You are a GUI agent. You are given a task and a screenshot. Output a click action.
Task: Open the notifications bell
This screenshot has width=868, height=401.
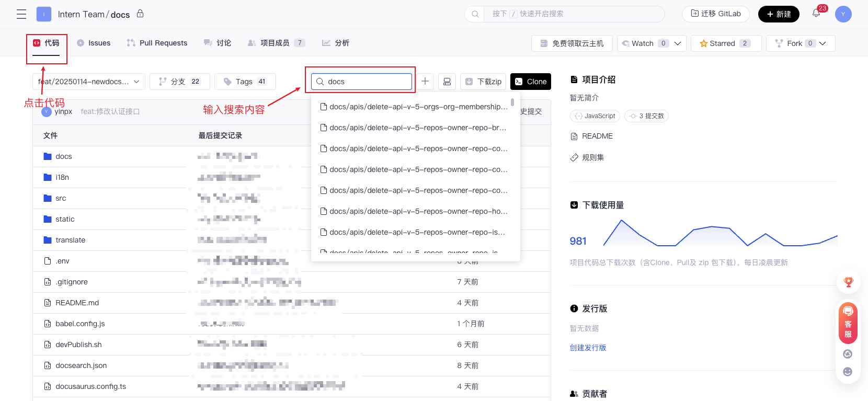click(x=816, y=14)
